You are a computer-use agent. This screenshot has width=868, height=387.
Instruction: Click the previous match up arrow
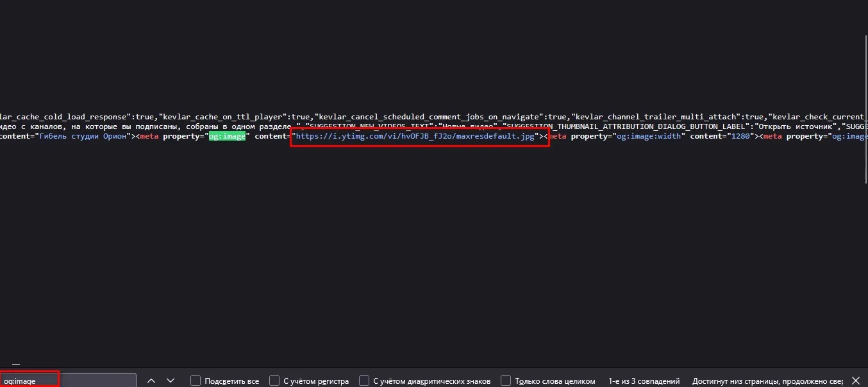151,381
